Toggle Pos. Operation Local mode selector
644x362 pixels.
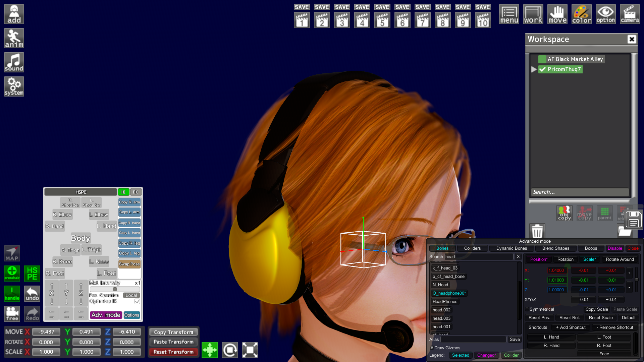(x=131, y=295)
